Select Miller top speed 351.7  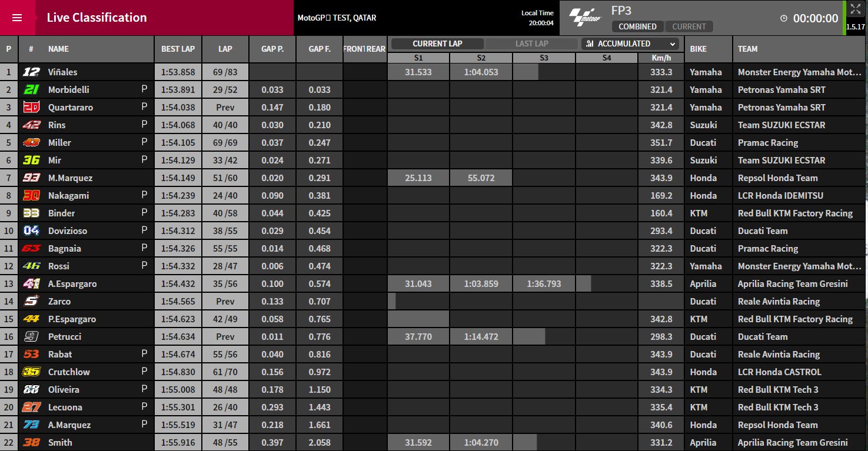[661, 142]
